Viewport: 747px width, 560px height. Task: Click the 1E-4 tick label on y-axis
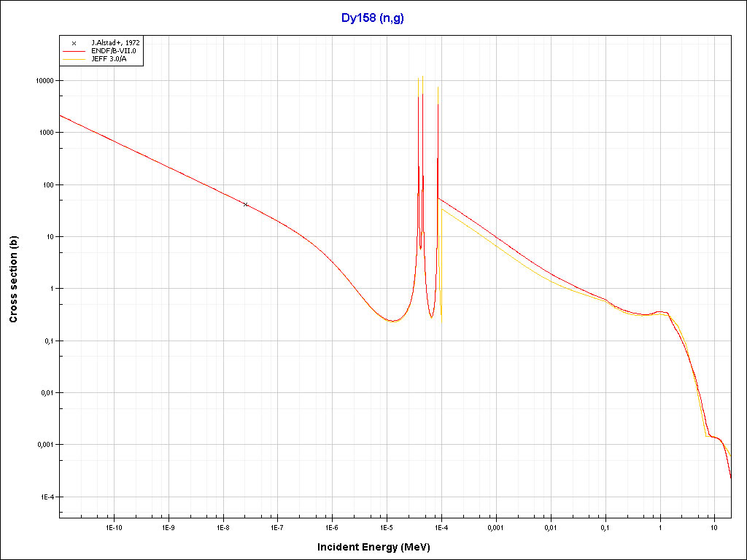coord(49,497)
